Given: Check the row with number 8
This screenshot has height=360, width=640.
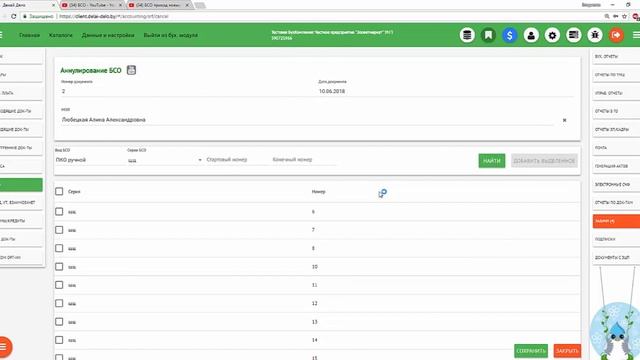Looking at the screenshot, I should tap(59, 248).
